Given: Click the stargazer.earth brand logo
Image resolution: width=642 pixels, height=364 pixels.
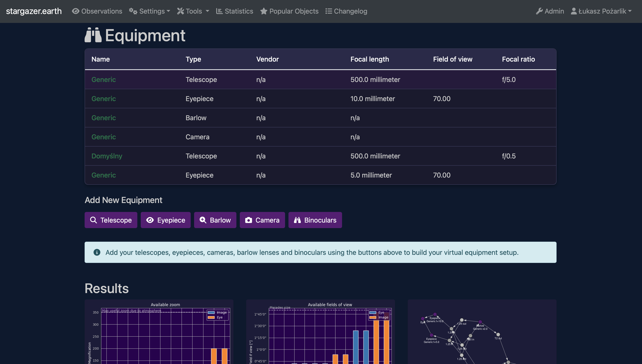Looking at the screenshot, I should pyautogui.click(x=34, y=11).
